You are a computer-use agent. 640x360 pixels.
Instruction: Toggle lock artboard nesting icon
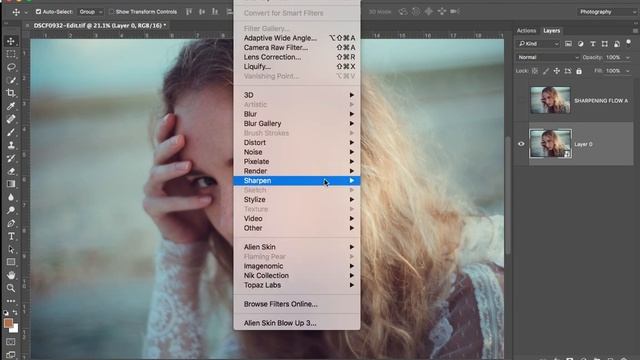click(x=568, y=71)
